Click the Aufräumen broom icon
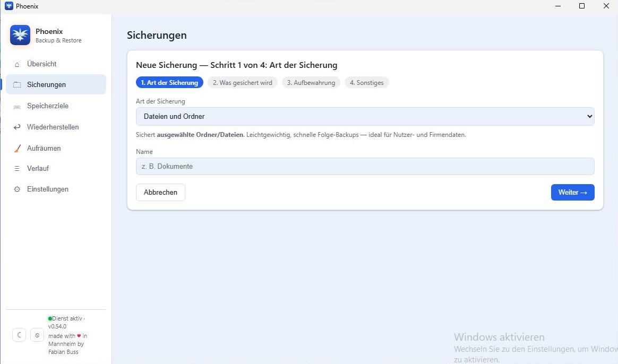618x364 pixels. click(18, 149)
